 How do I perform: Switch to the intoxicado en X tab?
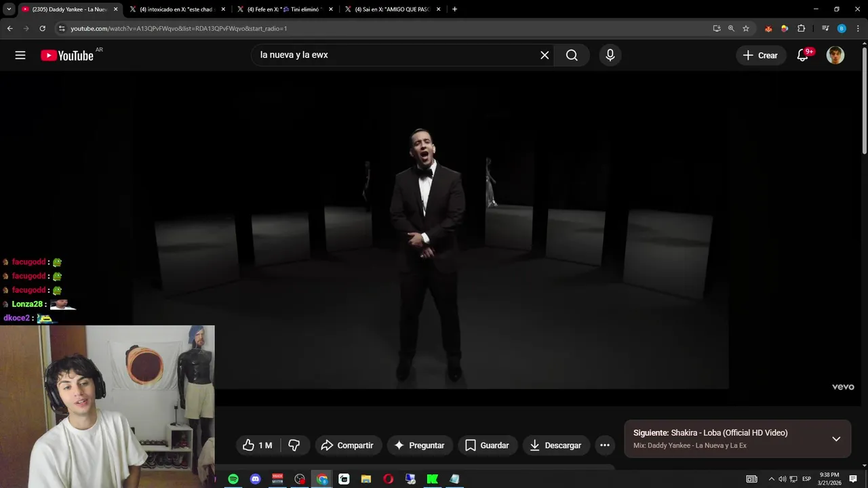coord(175,9)
